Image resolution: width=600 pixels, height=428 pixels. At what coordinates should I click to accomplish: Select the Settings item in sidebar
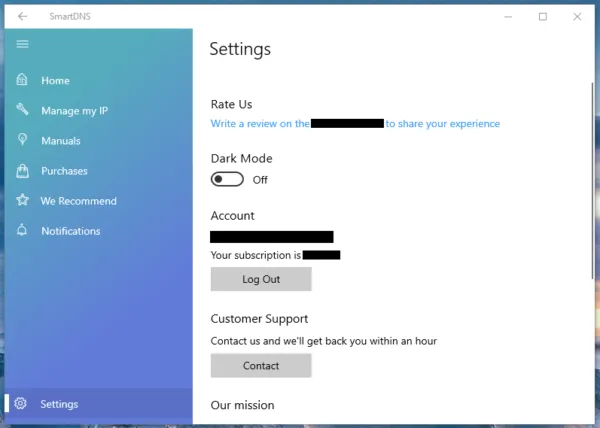[98, 404]
